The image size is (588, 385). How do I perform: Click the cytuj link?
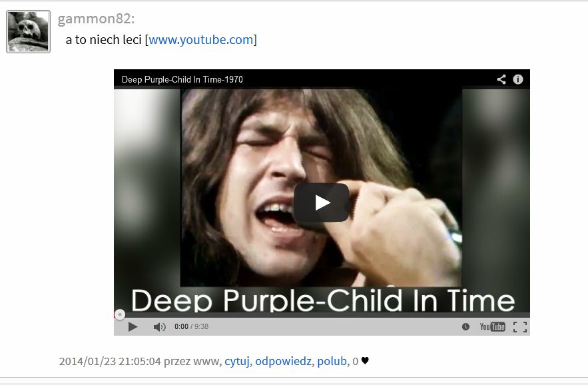coord(237,361)
